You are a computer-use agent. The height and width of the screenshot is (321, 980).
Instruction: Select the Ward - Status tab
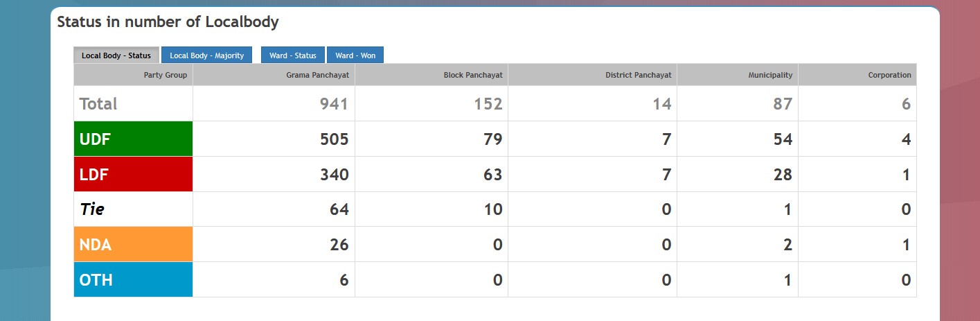tap(293, 55)
